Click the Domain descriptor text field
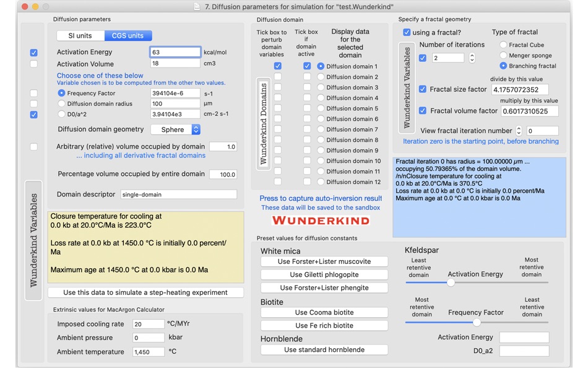This screenshot has height=368, width=588. pos(178,195)
